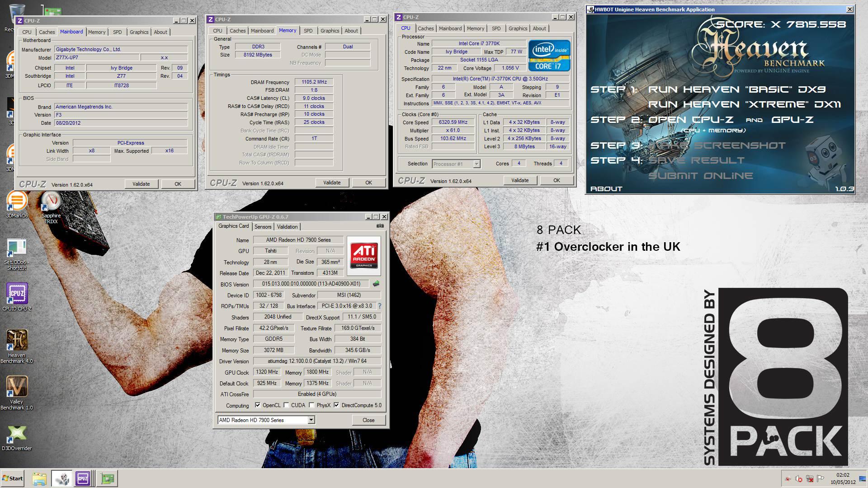Toggle the CUDA checkbox in GPU-Z
This screenshot has height=488, width=868.
click(x=286, y=405)
